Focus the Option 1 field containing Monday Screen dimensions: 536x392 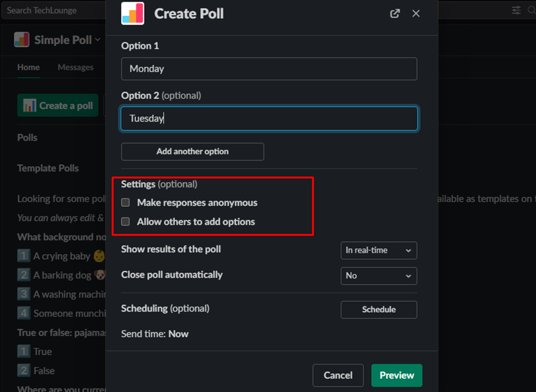coord(269,68)
